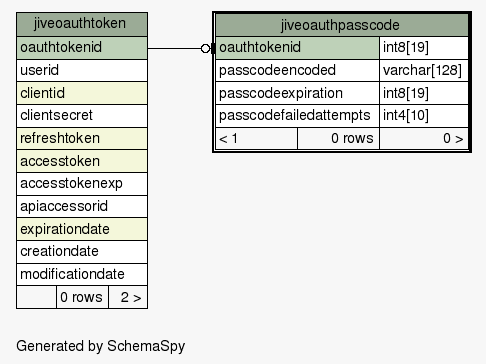Select oauthtokenid column in jiveoauthpasscode

297,48
